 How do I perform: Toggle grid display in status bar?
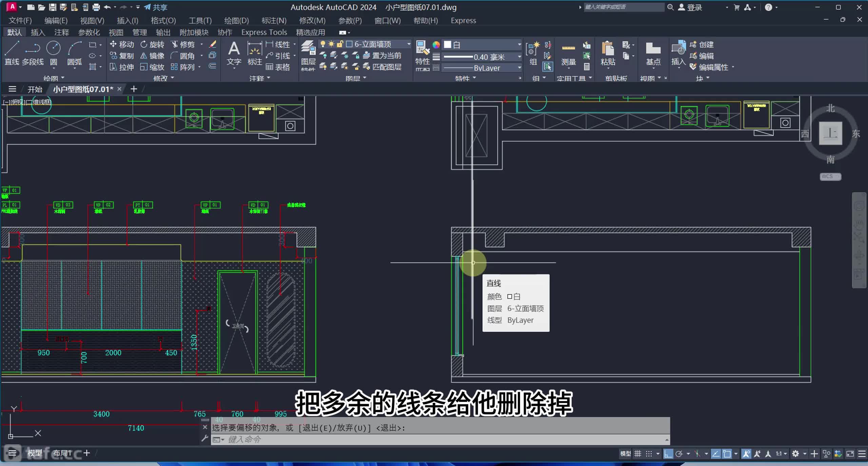click(x=638, y=453)
